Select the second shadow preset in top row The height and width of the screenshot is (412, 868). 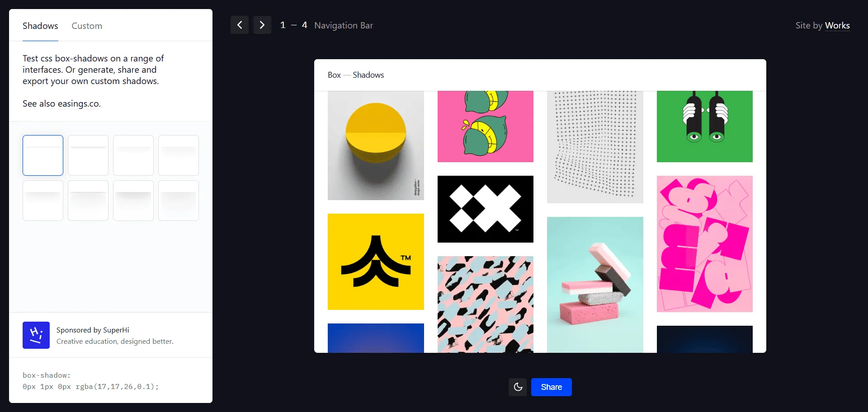pyautogui.click(x=88, y=155)
